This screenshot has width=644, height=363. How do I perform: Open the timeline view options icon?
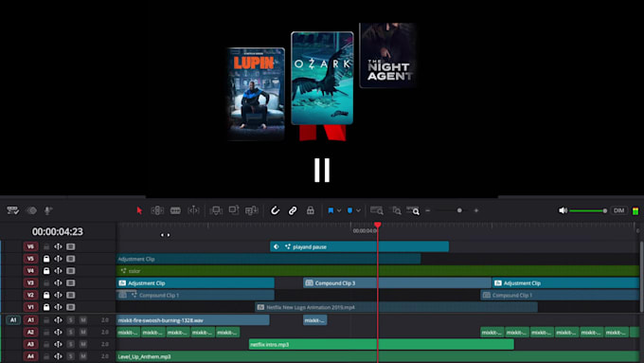[12, 210]
